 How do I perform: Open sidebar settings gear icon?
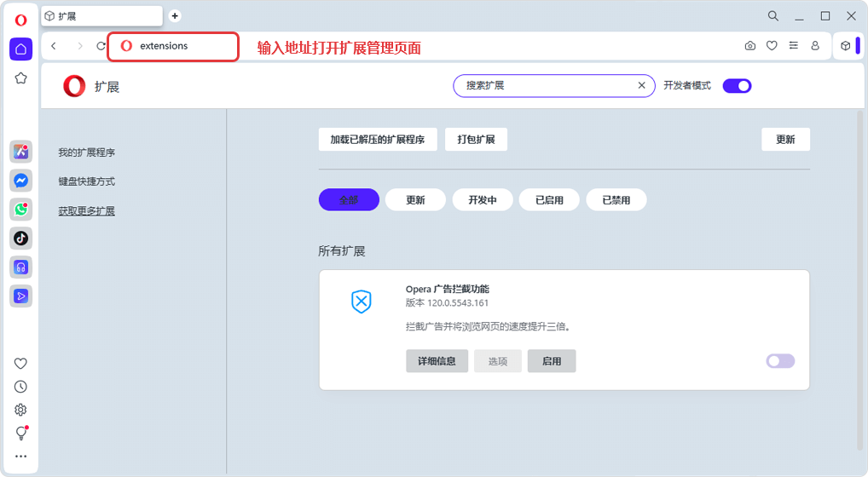pos(20,410)
